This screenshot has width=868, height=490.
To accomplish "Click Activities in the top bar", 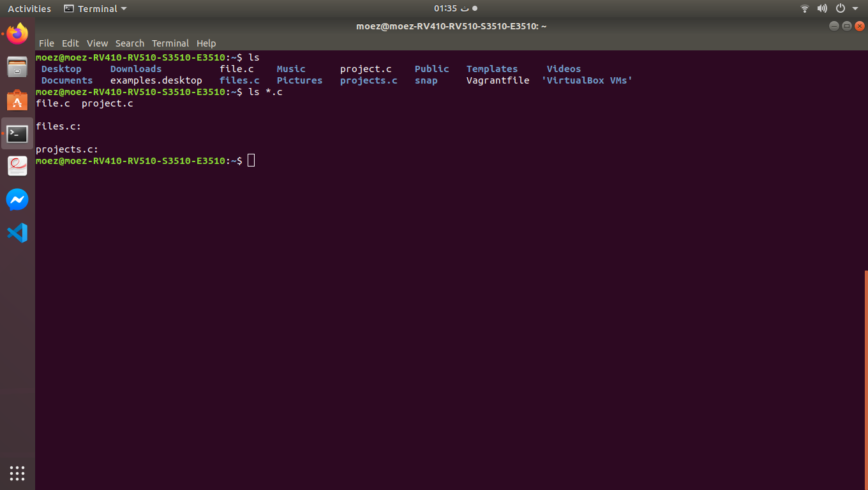I will 29,8.
